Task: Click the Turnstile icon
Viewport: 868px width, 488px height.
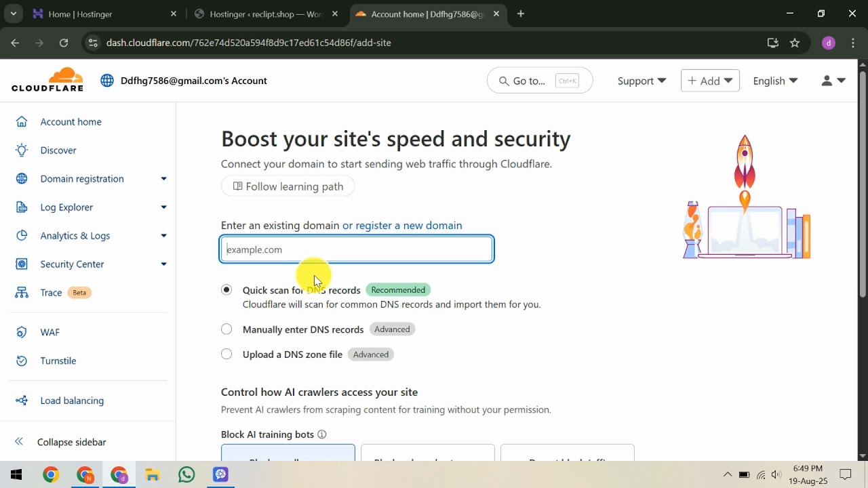Action: [x=22, y=361]
